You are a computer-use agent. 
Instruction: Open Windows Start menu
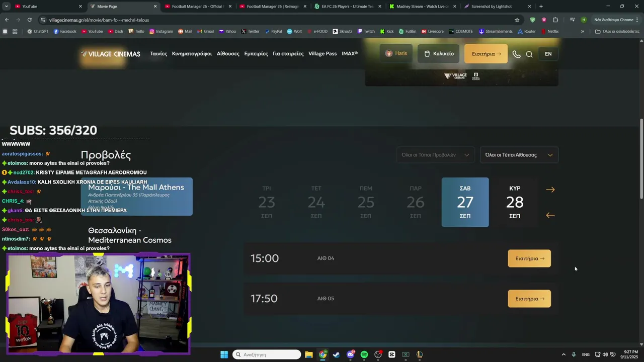pos(224,354)
